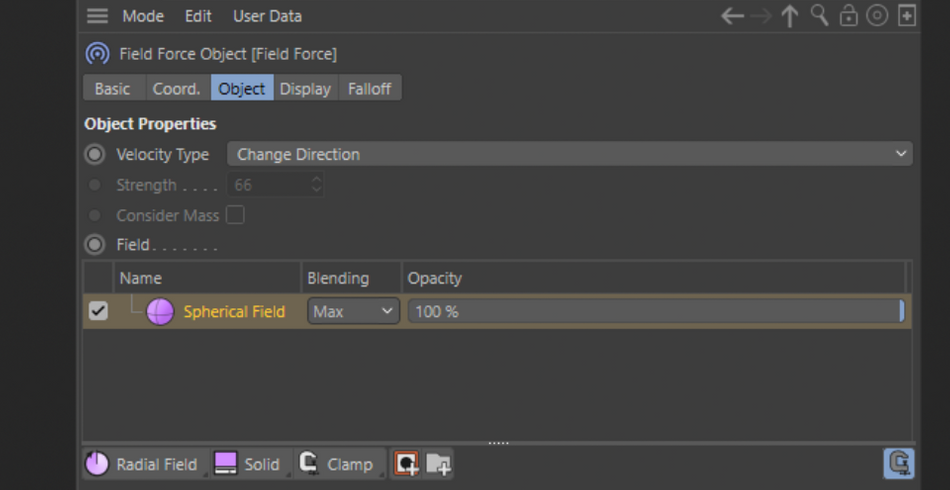The width and height of the screenshot is (950, 490).
Task: Open the Velocity Type dropdown
Action: coord(570,154)
